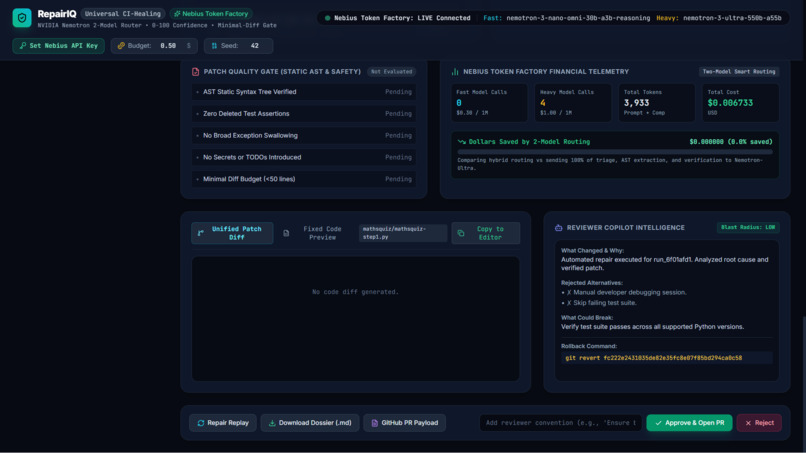
Task: Click the Fixed Code Preview file icon
Action: click(x=286, y=233)
